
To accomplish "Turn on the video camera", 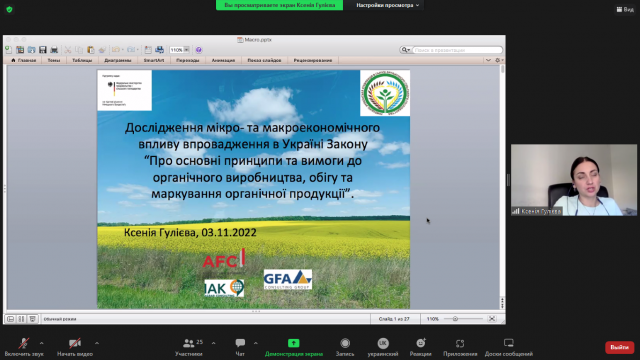I will pyautogui.click(x=75, y=343).
